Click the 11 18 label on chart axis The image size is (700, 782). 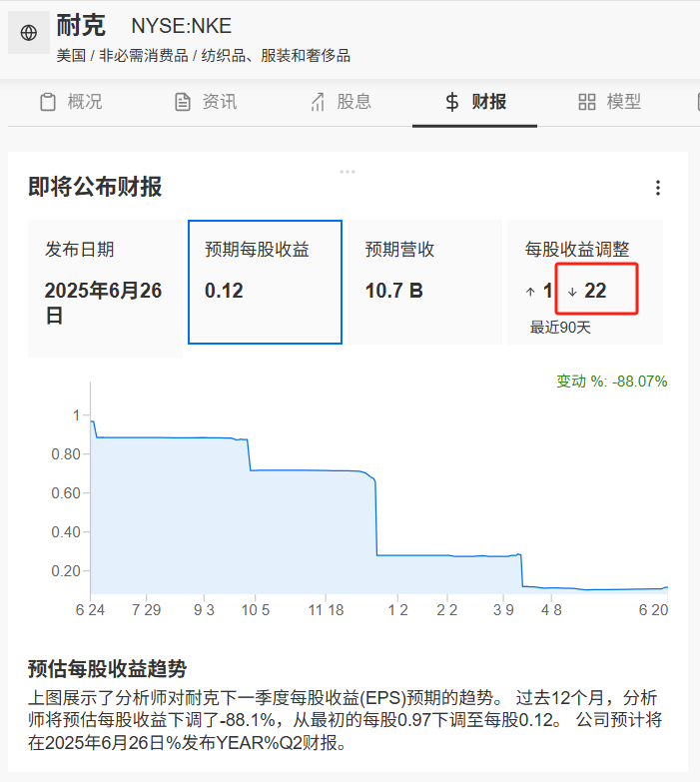(327, 610)
